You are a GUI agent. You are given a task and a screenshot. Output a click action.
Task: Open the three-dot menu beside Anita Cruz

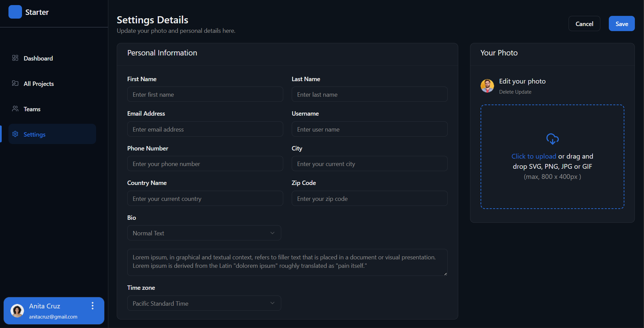click(92, 306)
